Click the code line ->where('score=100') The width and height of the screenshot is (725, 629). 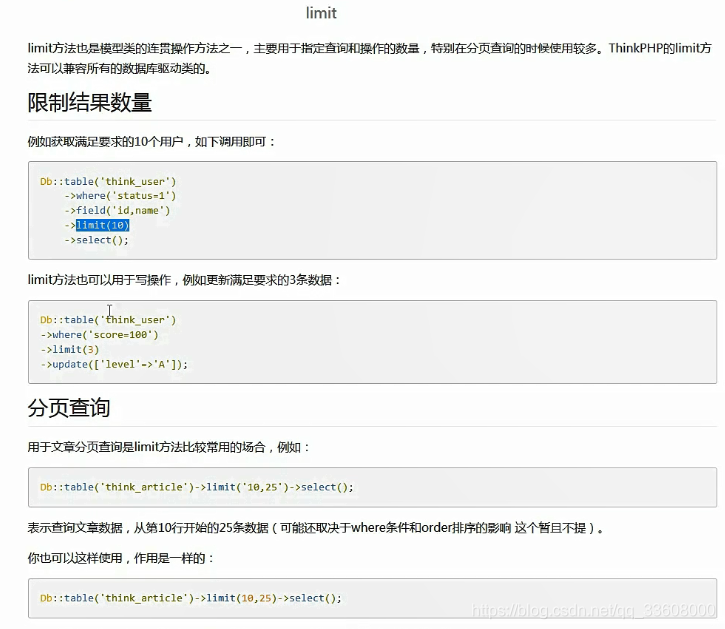coord(99,334)
